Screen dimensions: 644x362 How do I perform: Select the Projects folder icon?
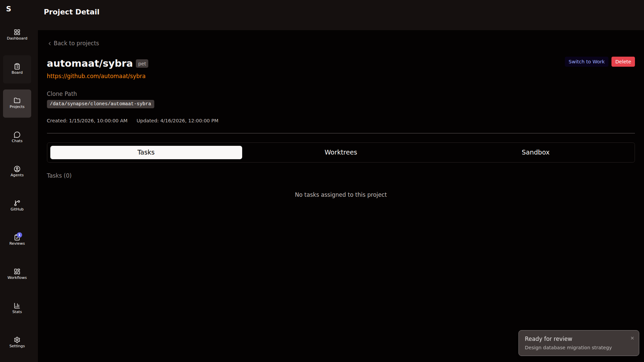17,103
